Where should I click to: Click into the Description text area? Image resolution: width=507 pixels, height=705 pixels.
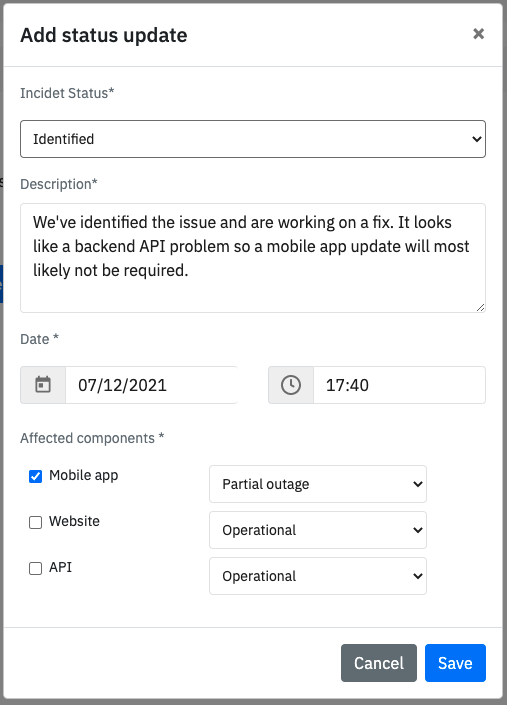click(x=253, y=258)
